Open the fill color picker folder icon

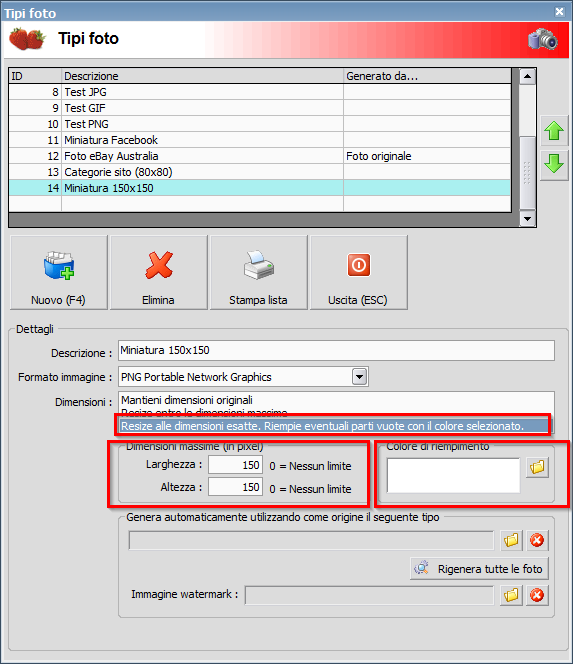coord(537,468)
